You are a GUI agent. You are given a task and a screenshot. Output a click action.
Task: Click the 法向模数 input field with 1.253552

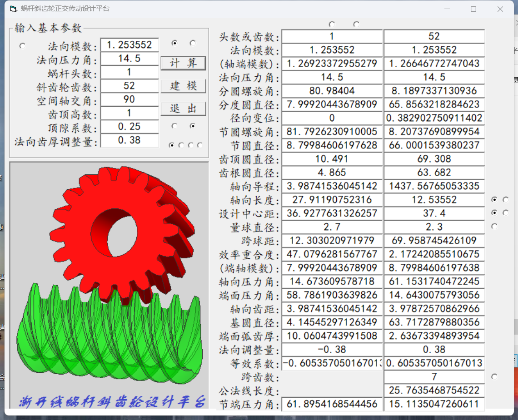[x=129, y=45]
